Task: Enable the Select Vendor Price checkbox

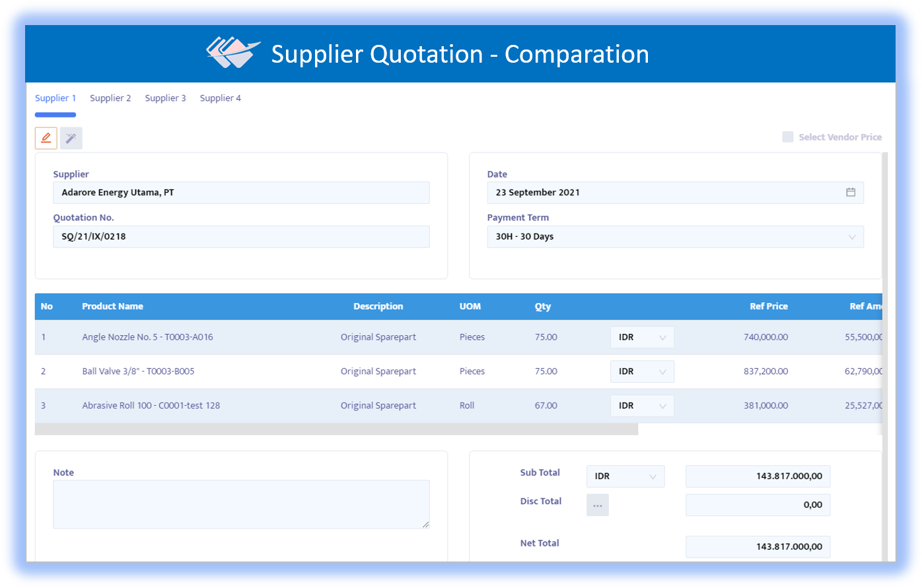Action: 788,137
